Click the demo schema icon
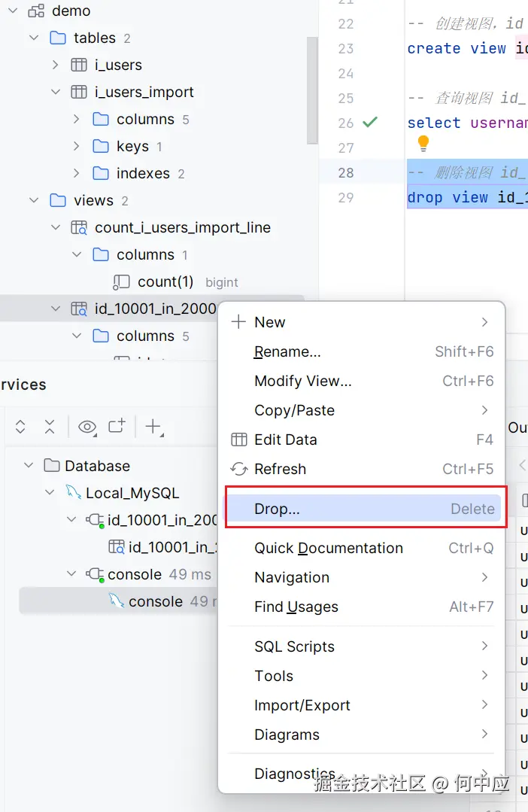 click(x=35, y=11)
